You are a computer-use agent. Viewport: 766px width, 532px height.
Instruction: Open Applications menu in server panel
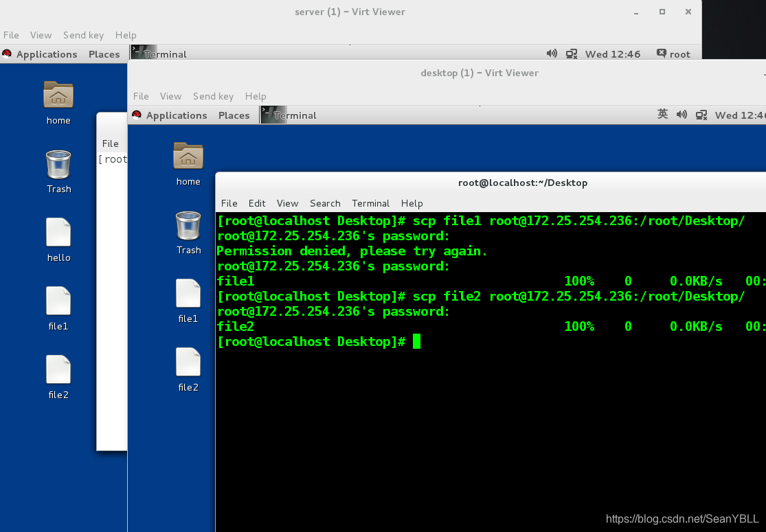tap(47, 54)
